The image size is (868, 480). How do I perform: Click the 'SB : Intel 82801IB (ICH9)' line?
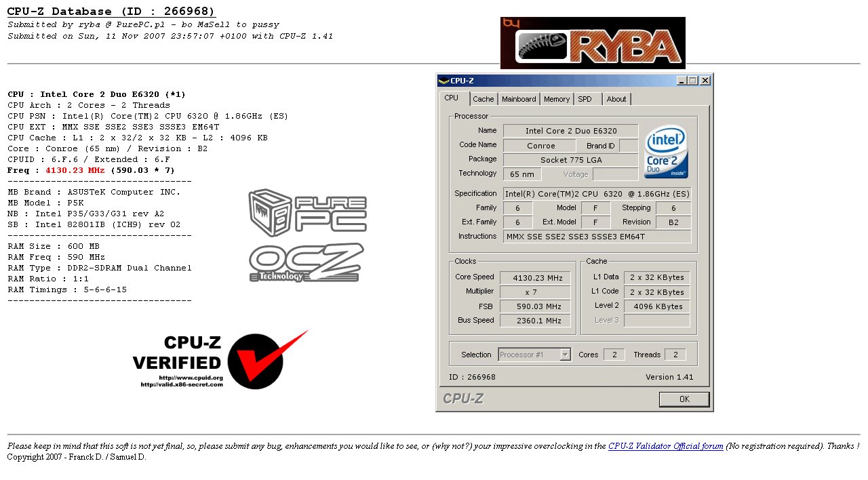tap(94, 224)
